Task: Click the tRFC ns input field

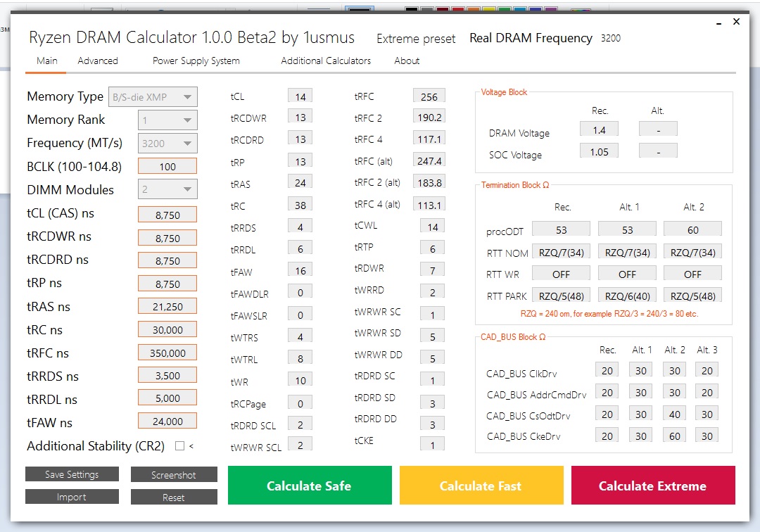Action: pos(167,353)
